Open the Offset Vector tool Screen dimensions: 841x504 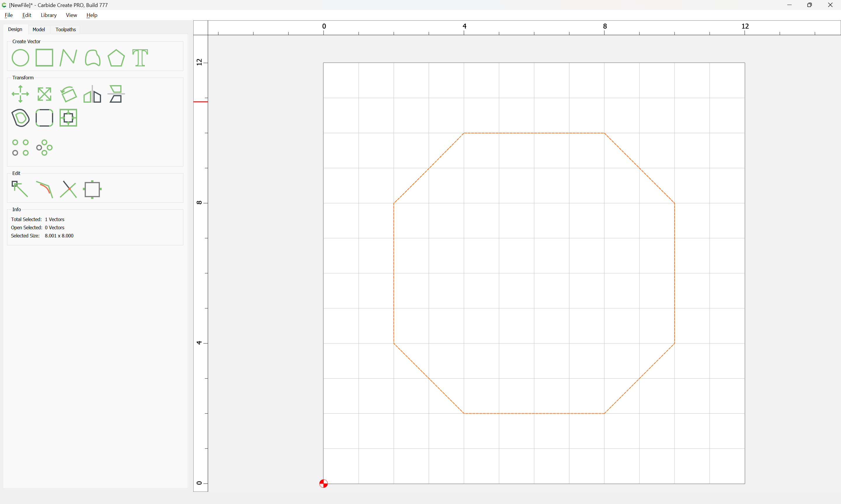pos(20,118)
